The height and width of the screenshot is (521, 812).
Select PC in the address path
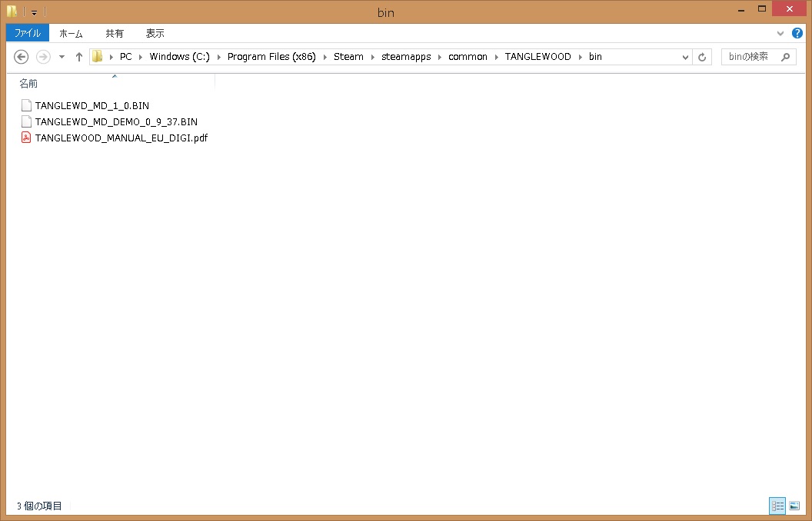tap(126, 57)
